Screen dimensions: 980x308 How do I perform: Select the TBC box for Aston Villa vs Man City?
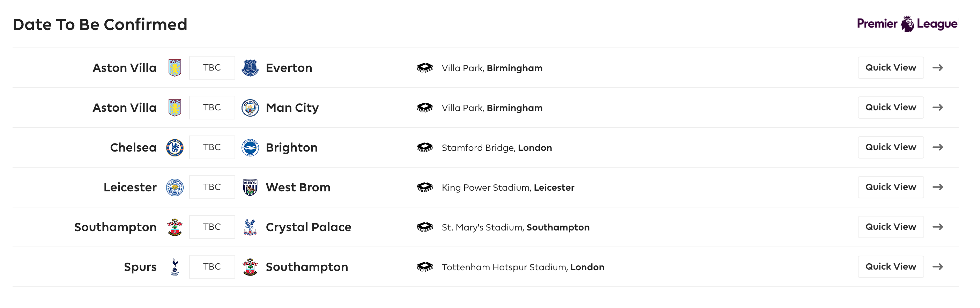pos(212,108)
